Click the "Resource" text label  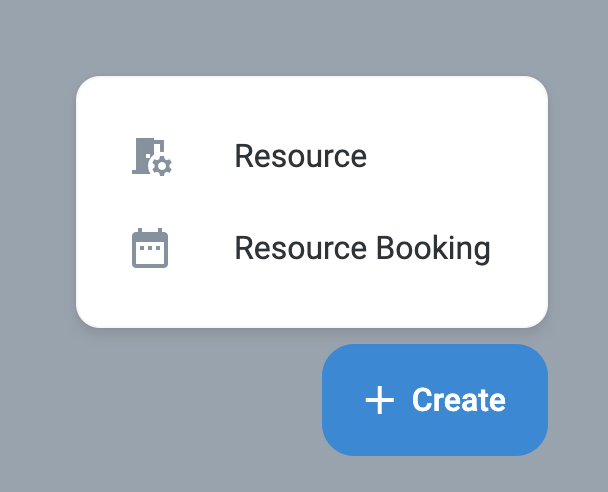[300, 156]
